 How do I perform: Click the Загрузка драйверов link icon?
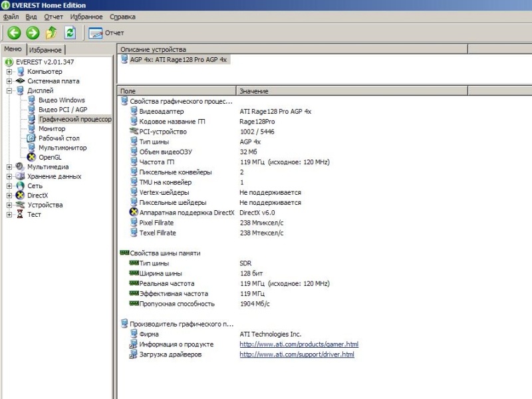134,354
